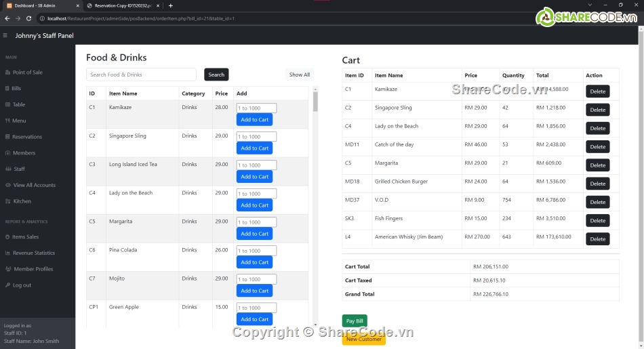This screenshot has width=644, height=349.
Task: Click the Show All button
Action: coord(299,75)
